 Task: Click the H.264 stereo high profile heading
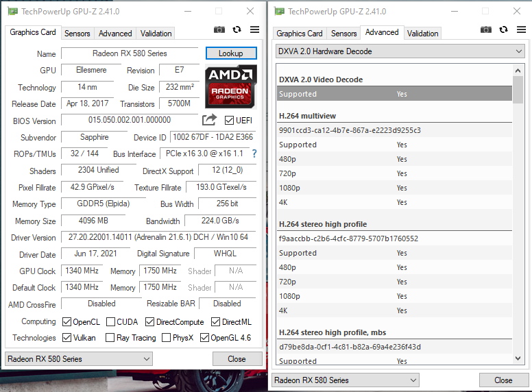[323, 224]
